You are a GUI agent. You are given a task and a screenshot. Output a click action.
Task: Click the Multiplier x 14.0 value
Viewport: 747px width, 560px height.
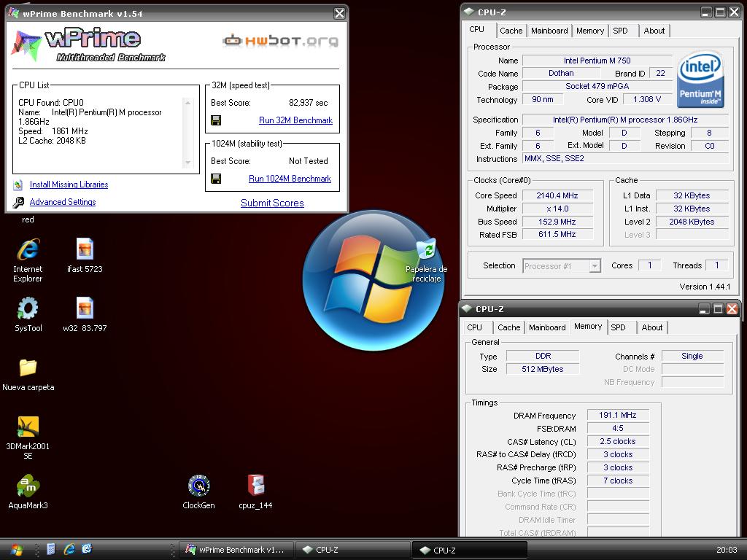click(557, 209)
